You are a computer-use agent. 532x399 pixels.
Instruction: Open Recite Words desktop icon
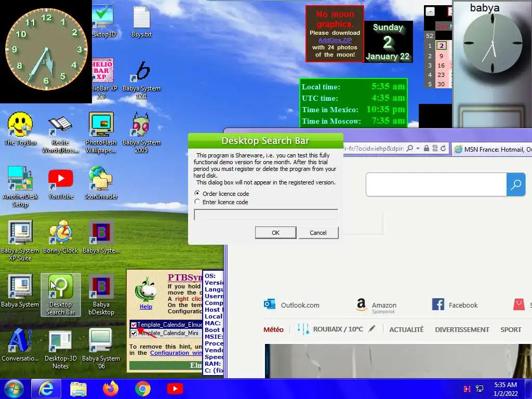(x=60, y=133)
